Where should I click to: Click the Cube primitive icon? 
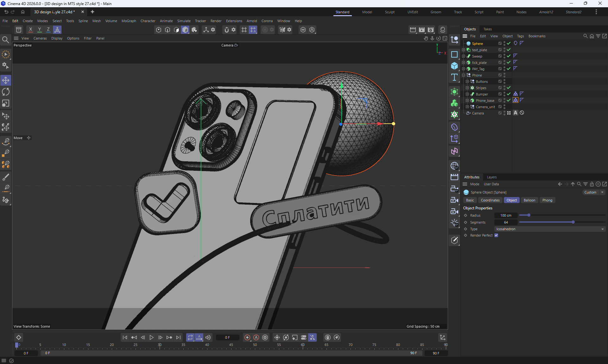point(454,66)
